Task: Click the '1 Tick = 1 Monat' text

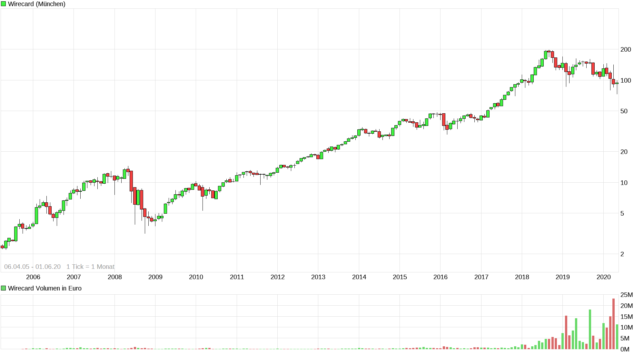Action: [90, 267]
